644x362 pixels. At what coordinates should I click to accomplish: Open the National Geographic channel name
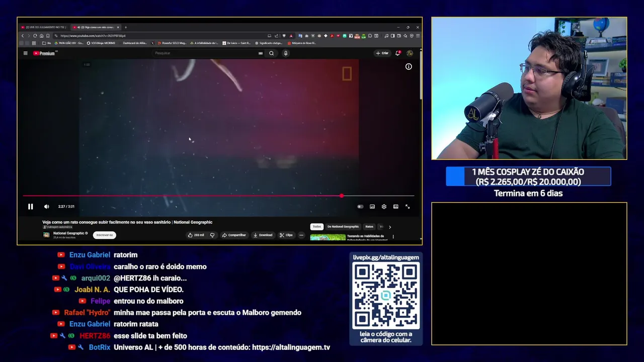68,233
